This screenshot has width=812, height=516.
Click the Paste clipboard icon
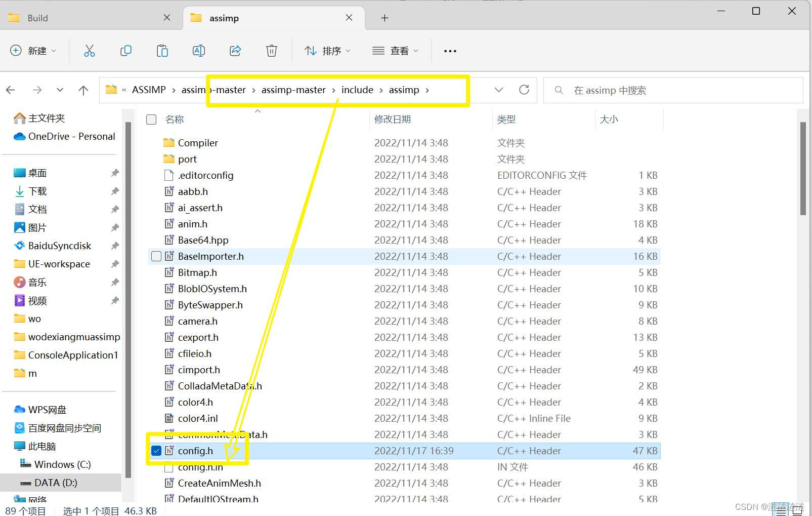162,51
